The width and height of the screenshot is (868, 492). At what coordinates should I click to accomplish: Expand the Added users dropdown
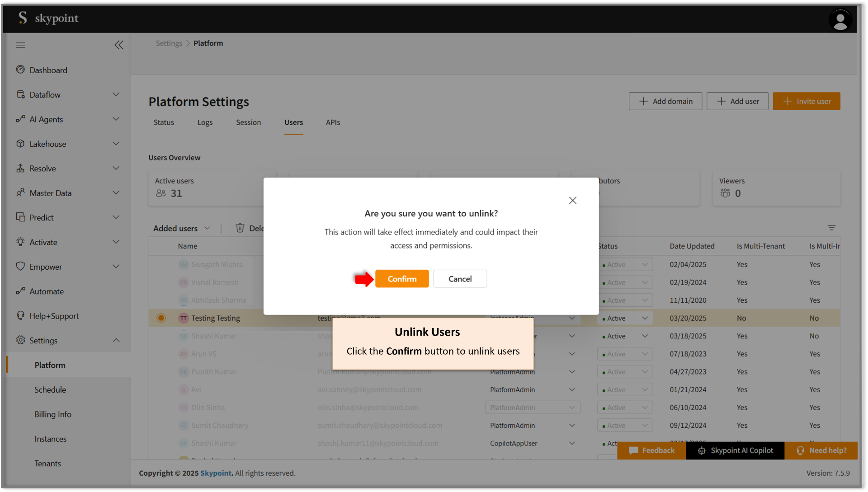(208, 228)
